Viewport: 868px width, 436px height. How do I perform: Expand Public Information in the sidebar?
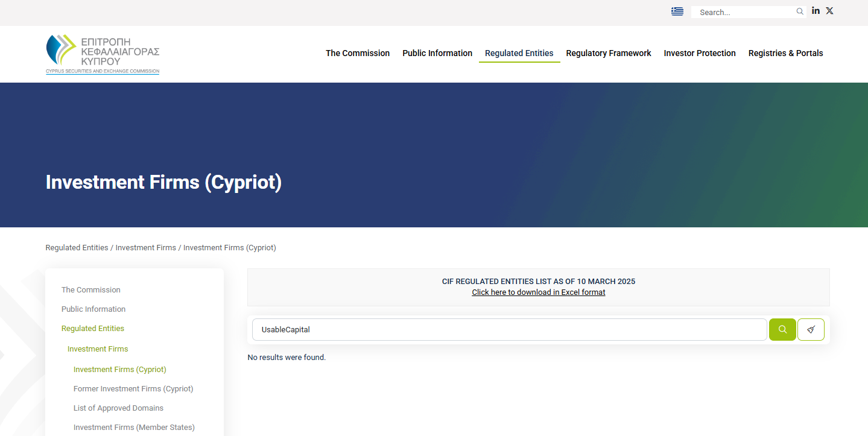pos(93,309)
